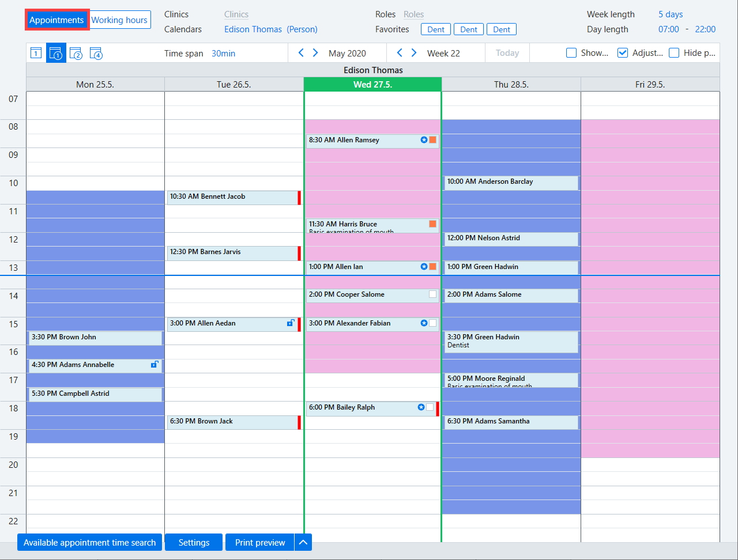738x560 pixels.
Task: Select Wed 27.5. highlighted day header
Action: [372, 84]
